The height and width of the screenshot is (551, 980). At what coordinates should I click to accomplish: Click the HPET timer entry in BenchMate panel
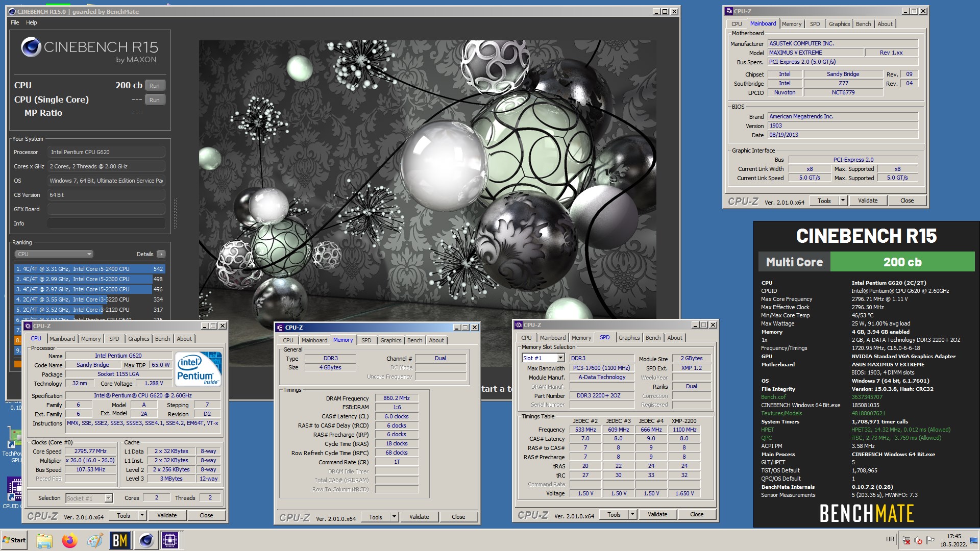(767, 430)
